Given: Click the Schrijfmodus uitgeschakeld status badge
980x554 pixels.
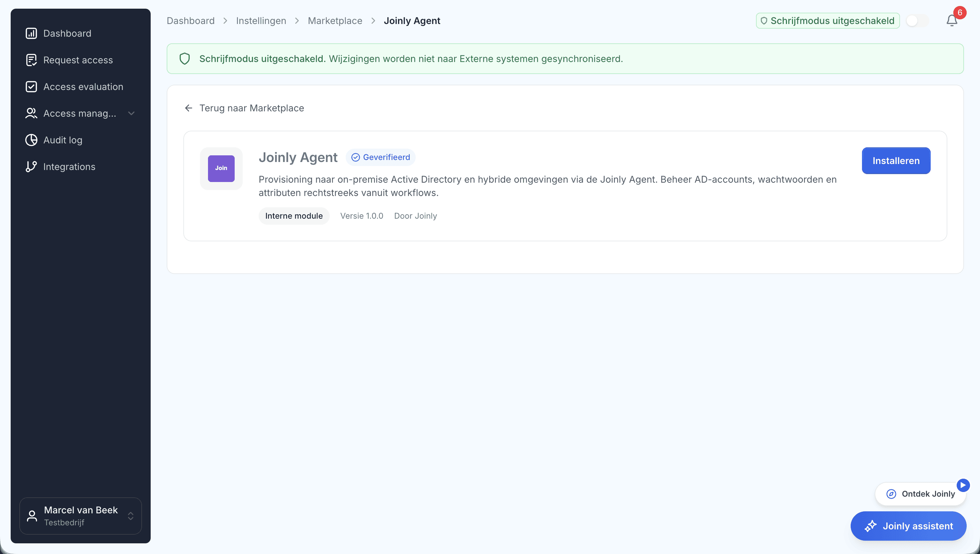Looking at the screenshot, I should (827, 21).
